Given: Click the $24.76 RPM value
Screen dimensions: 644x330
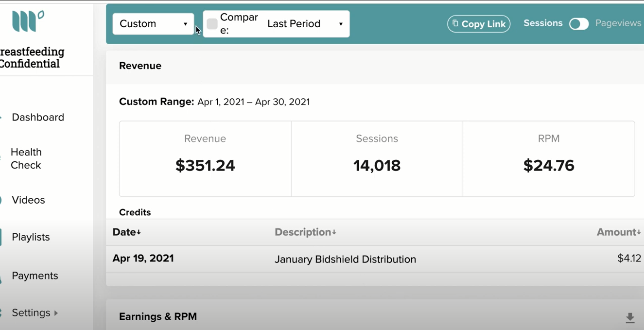Looking at the screenshot, I should point(549,166).
